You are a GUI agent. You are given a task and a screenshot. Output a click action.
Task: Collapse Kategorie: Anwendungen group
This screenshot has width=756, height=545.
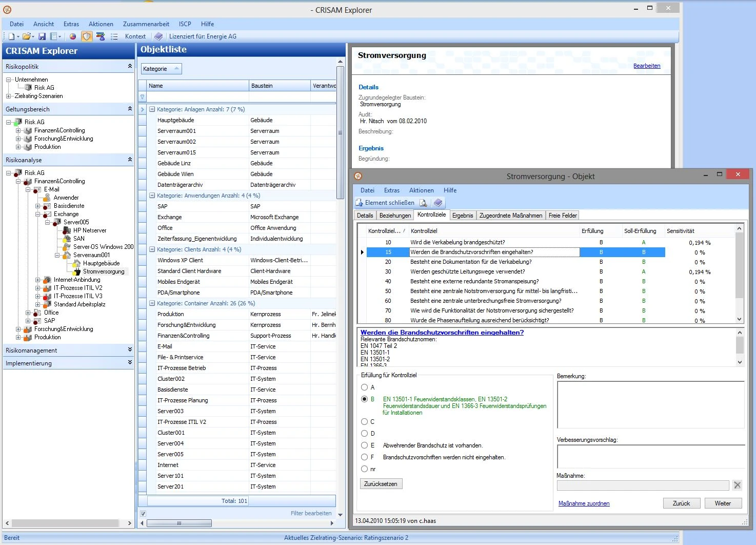pos(152,196)
